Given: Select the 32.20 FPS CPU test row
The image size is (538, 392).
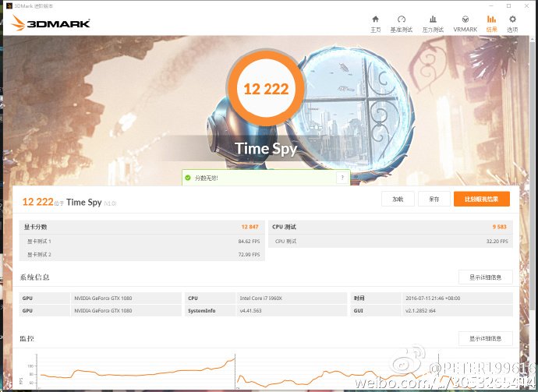Looking at the screenshot, I should click(x=391, y=242).
